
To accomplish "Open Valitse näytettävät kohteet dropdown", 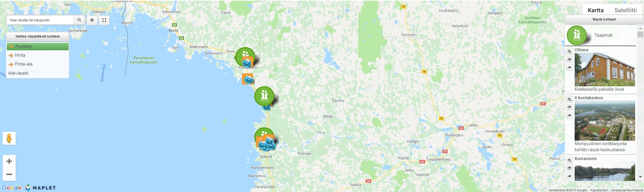I will pos(38,36).
